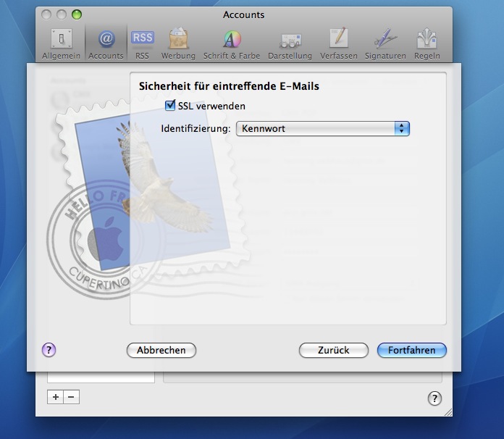Open RSS preferences
The width and height of the screenshot is (504, 439).
pyautogui.click(x=143, y=44)
